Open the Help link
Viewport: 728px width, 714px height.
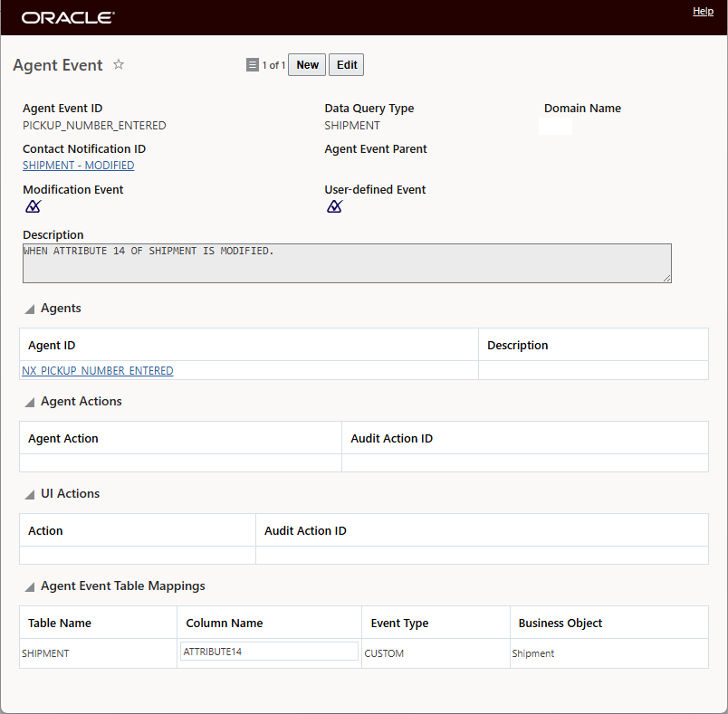click(703, 11)
